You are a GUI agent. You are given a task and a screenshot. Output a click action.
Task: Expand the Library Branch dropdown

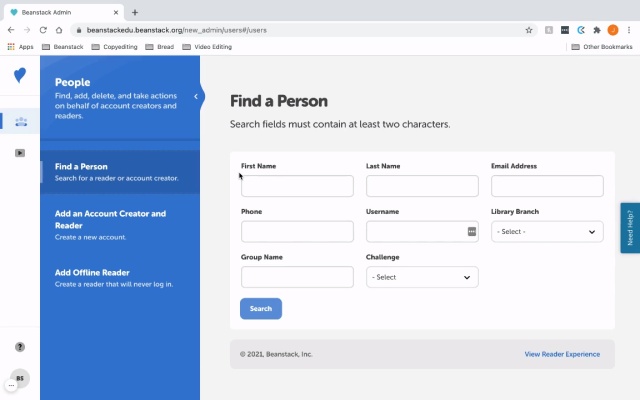(x=547, y=231)
